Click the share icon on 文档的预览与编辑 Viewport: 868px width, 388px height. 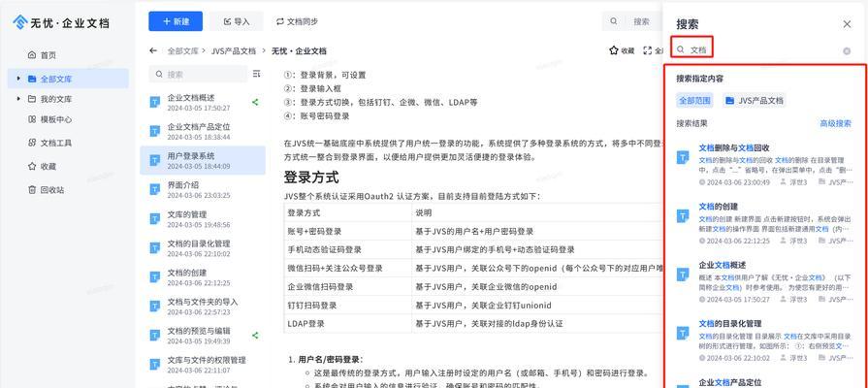click(x=255, y=335)
